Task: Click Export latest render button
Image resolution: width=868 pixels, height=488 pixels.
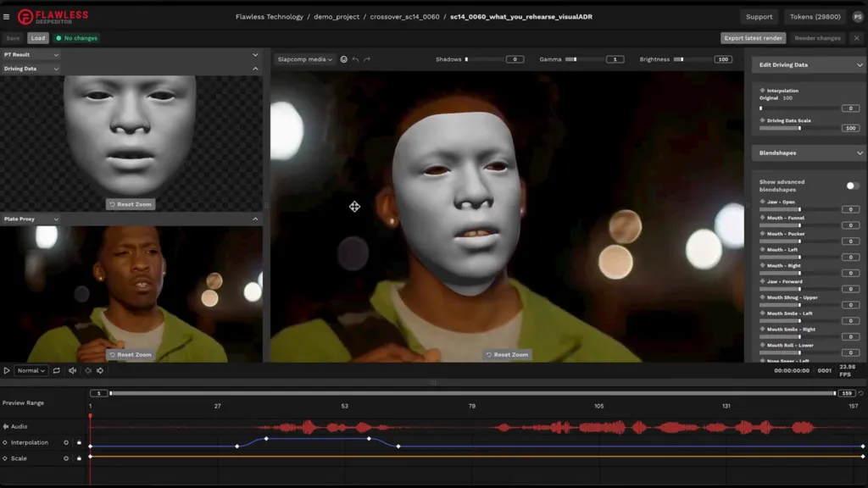Action: (x=753, y=38)
